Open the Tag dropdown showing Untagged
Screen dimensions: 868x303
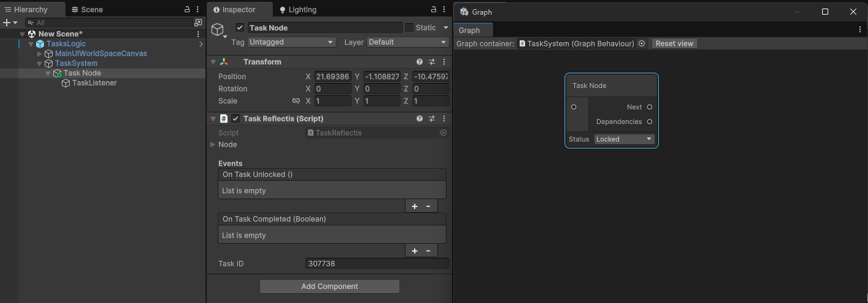coord(291,42)
